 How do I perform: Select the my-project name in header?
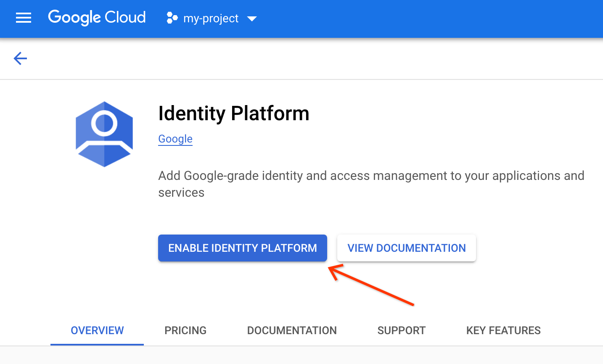(x=211, y=18)
